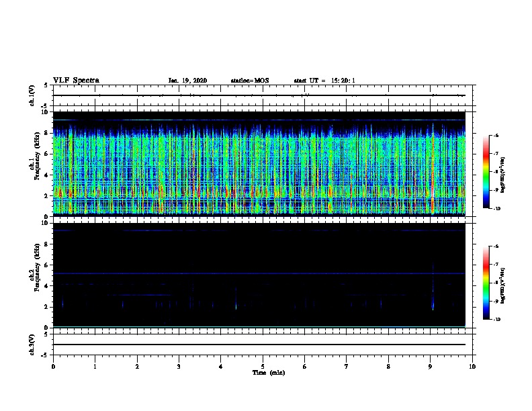Image resolution: width=532 pixels, height=411 pixels.
Task: Click the burst near 9 min in ch.2 spectrogram
Action: 433,287
